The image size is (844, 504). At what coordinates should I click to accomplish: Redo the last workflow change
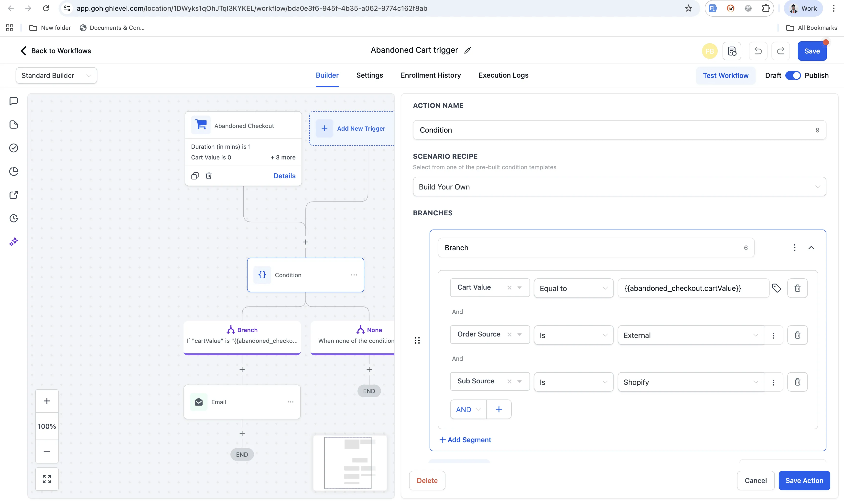tap(780, 51)
